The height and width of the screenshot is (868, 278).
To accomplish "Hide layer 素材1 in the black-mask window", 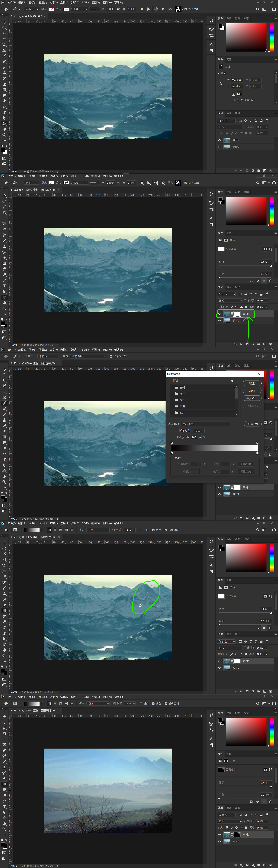I will tap(219, 835).
